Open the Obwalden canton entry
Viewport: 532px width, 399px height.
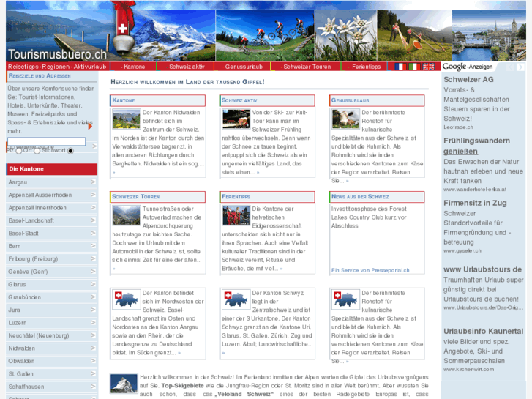[51, 361]
